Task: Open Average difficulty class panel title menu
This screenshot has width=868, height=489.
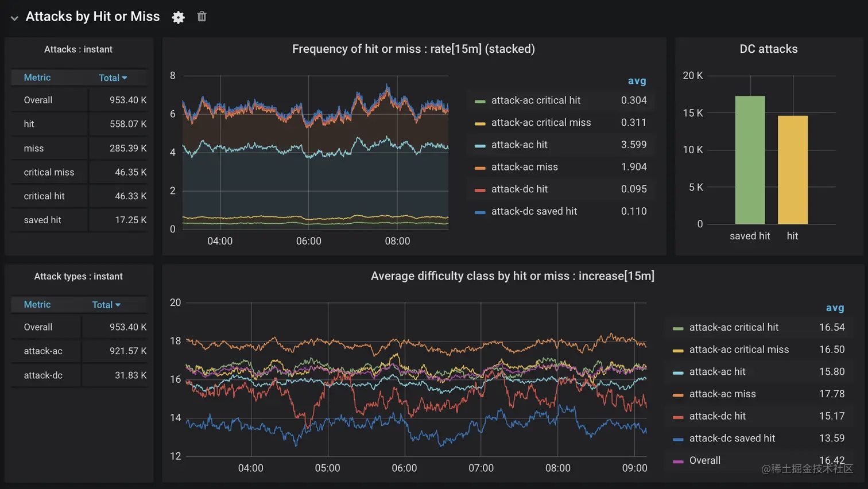Action: (513, 276)
